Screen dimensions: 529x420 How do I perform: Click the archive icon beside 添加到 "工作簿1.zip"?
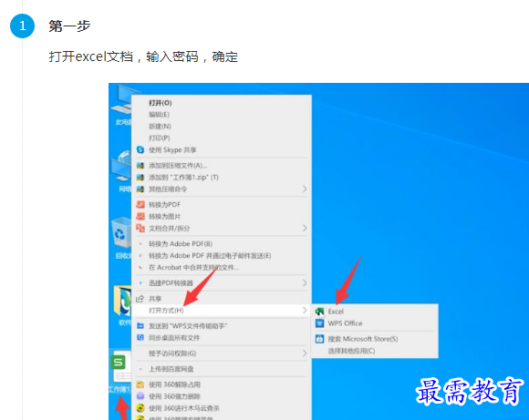[x=140, y=178]
